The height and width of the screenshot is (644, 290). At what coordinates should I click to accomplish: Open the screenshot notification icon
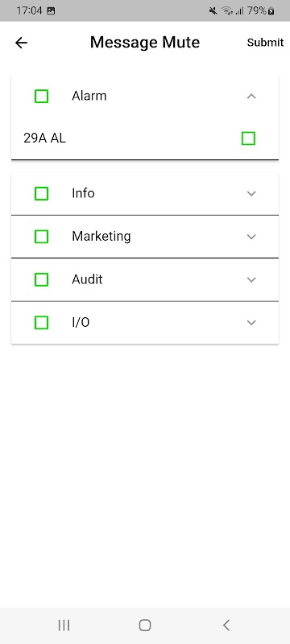[x=51, y=11]
